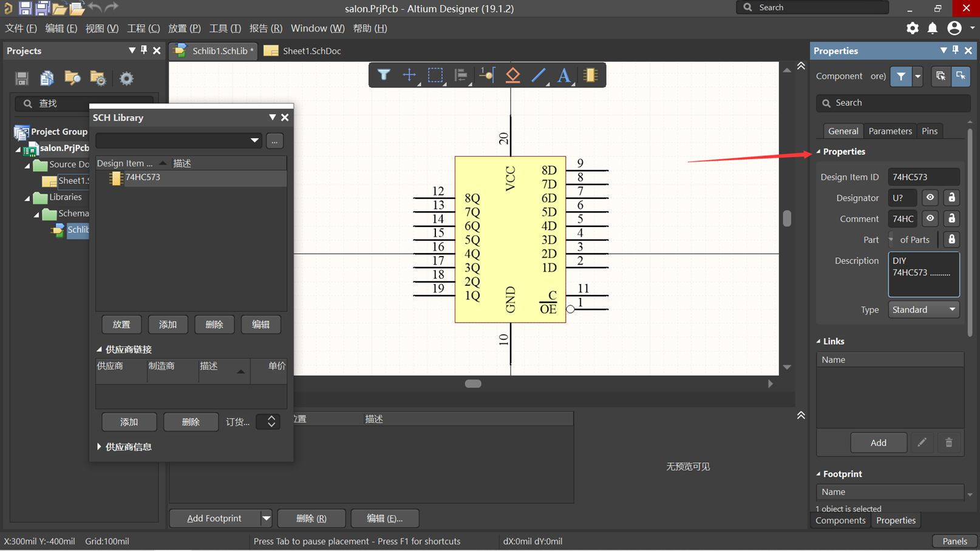Select the selection rectangle tool

click(x=435, y=75)
